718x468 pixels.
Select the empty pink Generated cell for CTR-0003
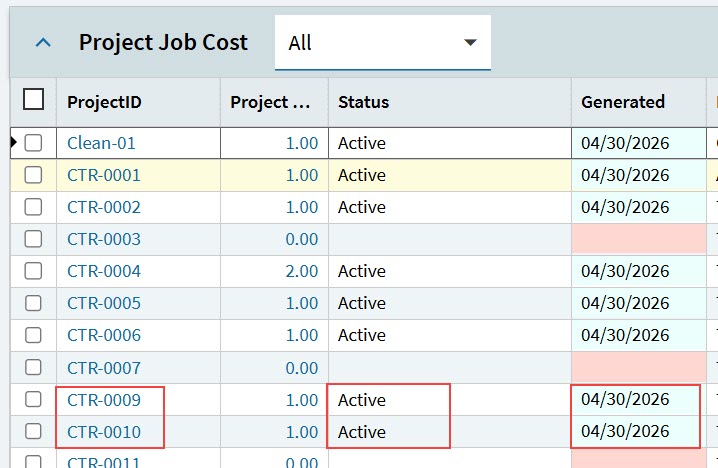639,239
